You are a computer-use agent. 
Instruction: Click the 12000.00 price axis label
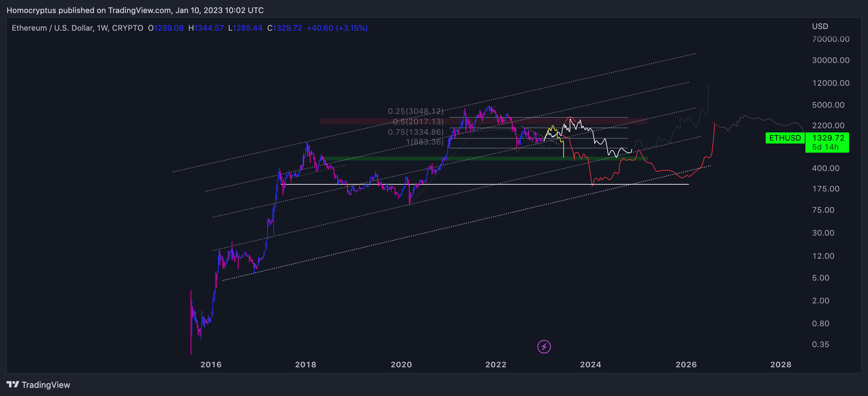(831, 83)
